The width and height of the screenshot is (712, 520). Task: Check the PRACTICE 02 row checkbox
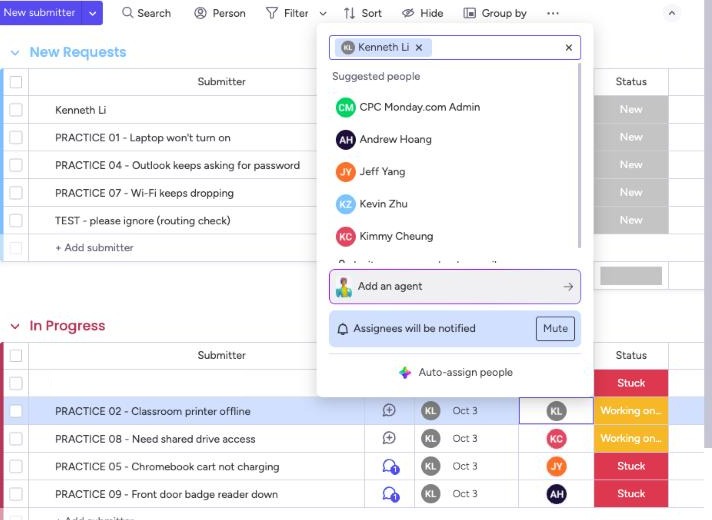pos(16,411)
